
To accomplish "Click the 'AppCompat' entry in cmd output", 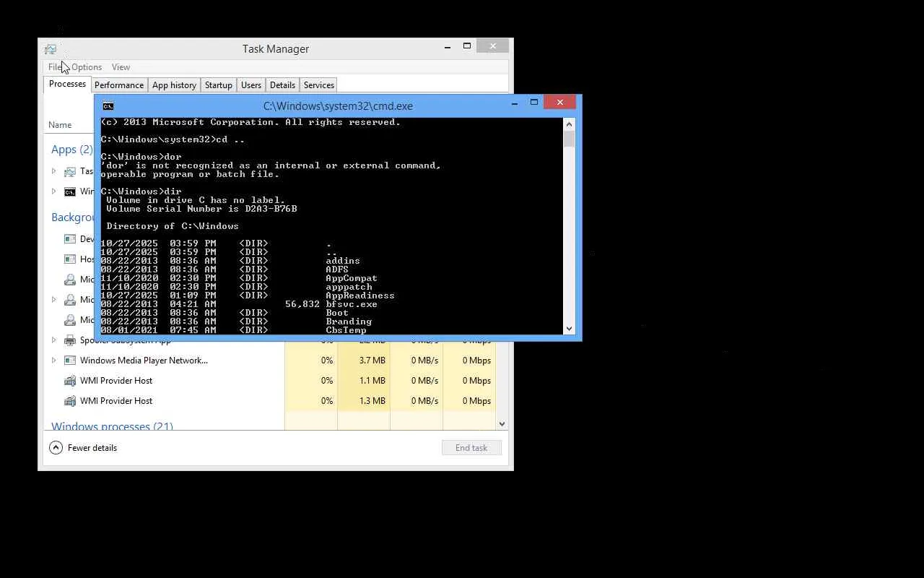I will (352, 278).
